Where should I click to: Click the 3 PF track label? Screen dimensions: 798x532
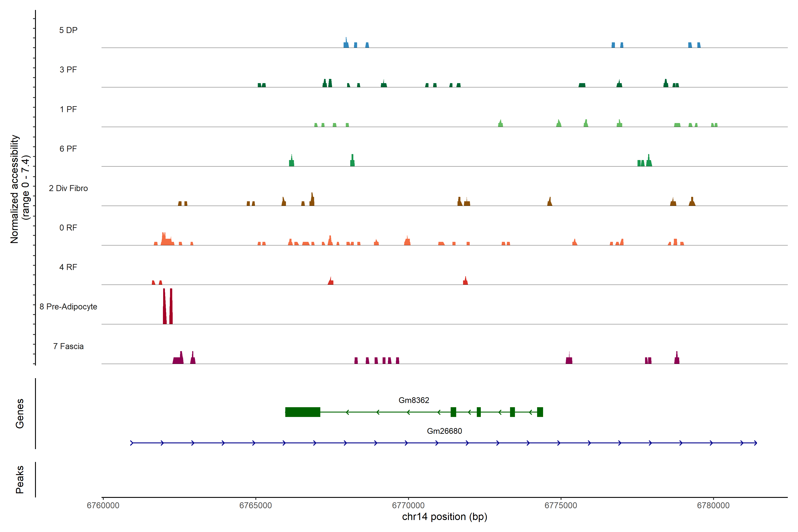click(x=68, y=70)
